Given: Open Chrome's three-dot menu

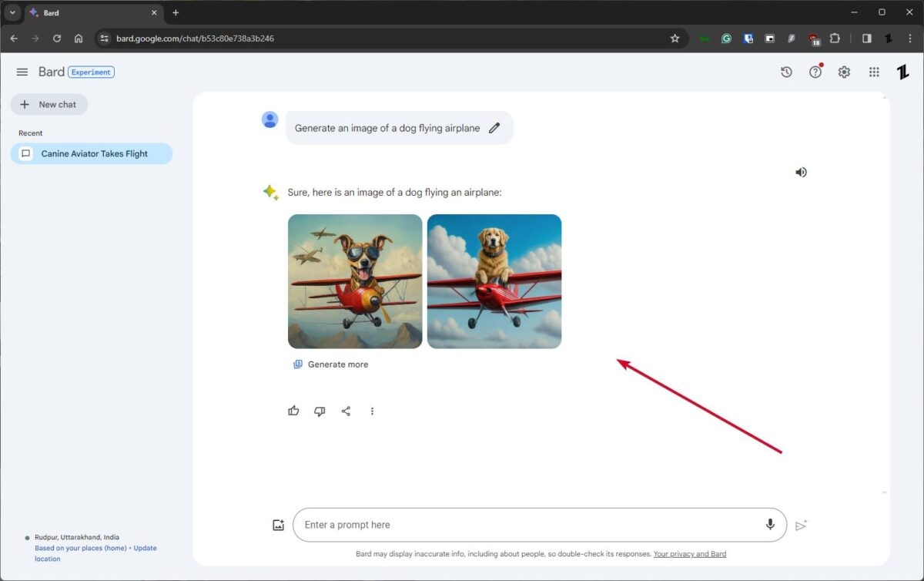Looking at the screenshot, I should [x=910, y=38].
